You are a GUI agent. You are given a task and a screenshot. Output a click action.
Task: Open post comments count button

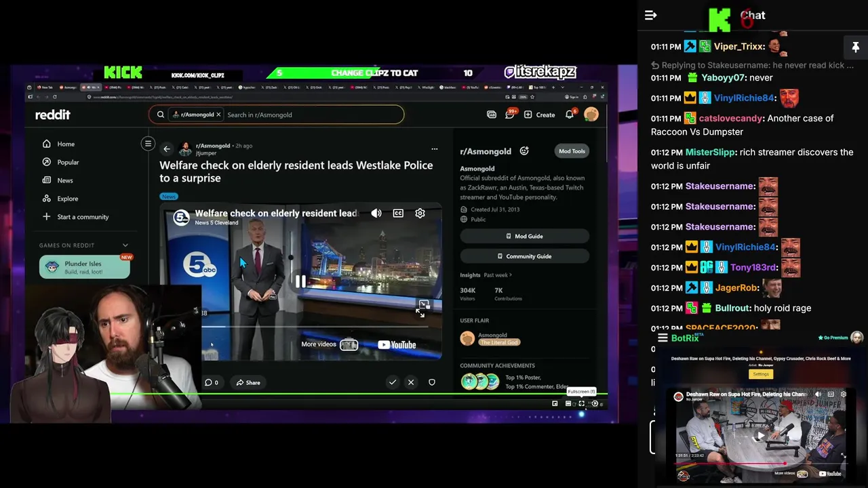pos(212,382)
